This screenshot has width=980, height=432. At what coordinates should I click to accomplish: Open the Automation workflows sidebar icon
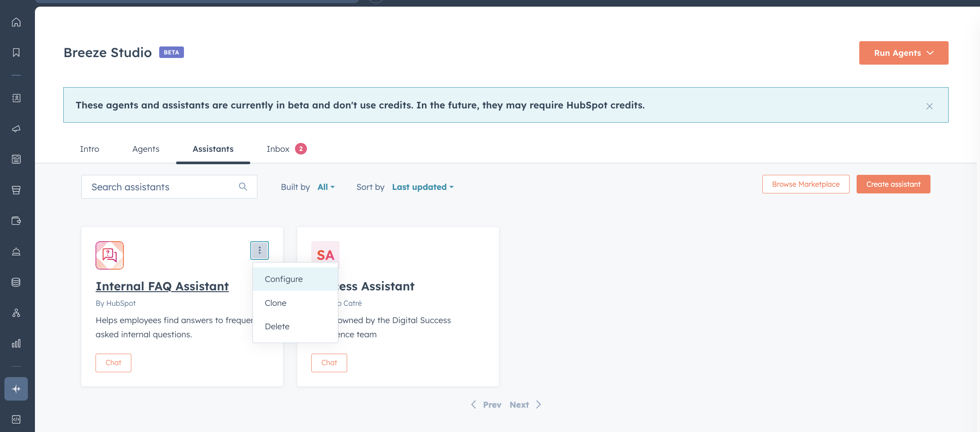pos(16,313)
